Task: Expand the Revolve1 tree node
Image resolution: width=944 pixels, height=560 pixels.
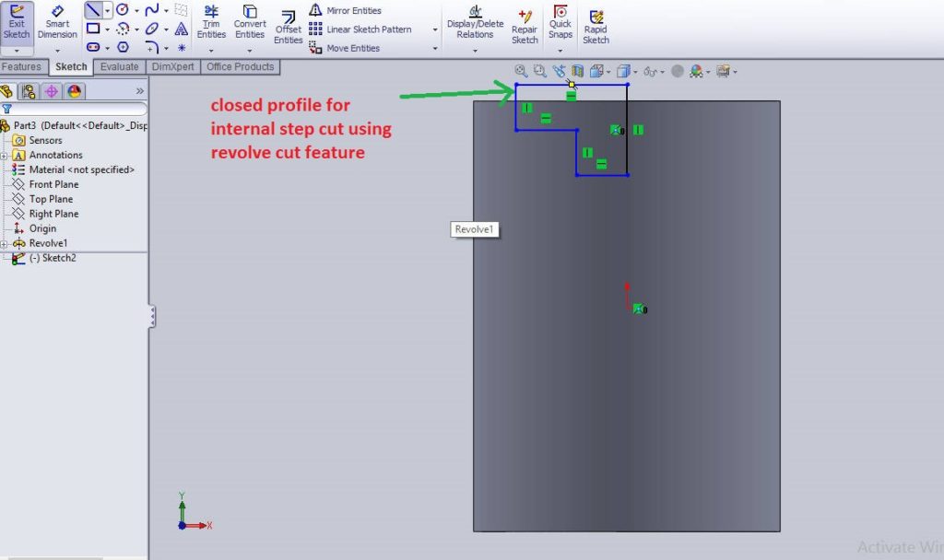Action: point(4,243)
